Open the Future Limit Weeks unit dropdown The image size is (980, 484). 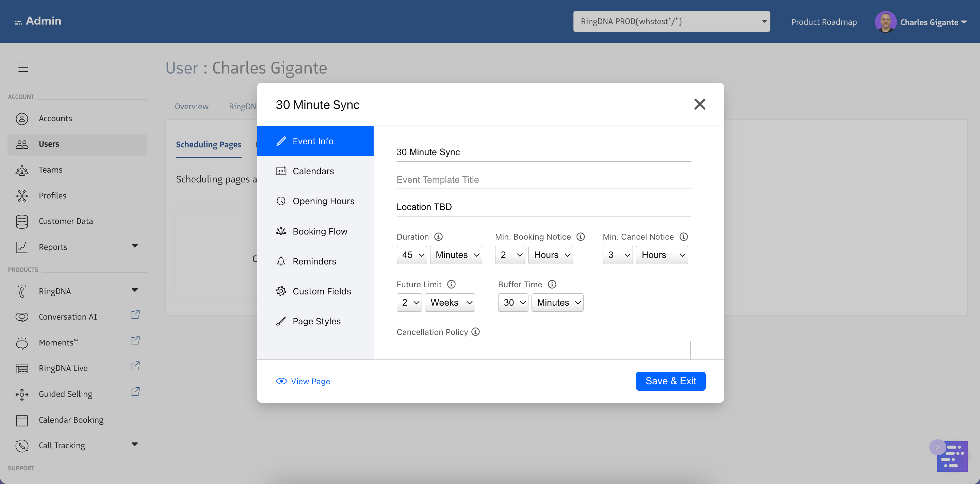[450, 303]
